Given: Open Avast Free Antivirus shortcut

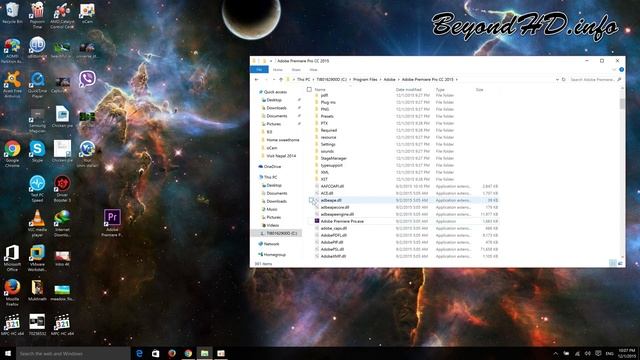Looking at the screenshot, I should 12,84.
